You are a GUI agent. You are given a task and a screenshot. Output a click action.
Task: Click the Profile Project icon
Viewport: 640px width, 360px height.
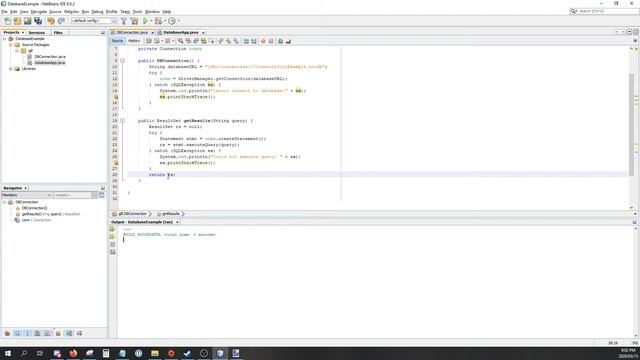(x=172, y=21)
